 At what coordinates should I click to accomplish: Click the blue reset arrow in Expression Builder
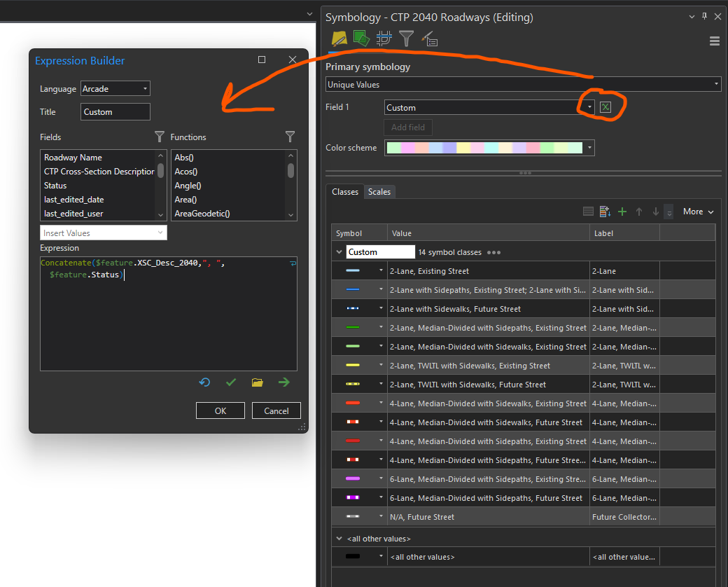point(204,382)
